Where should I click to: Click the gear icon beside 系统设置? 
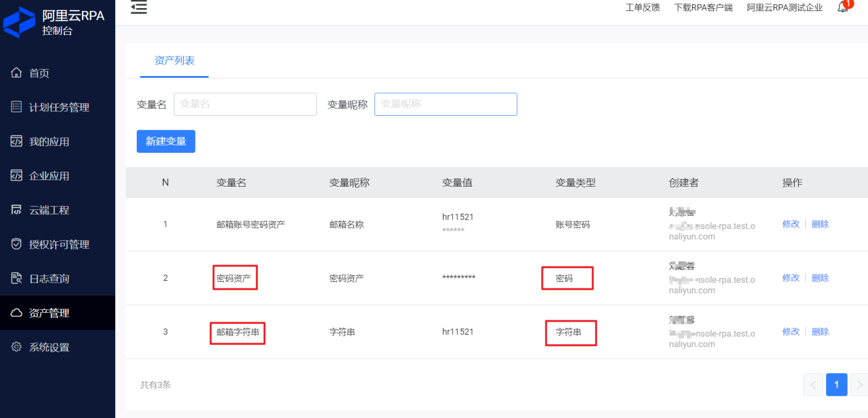(16, 347)
